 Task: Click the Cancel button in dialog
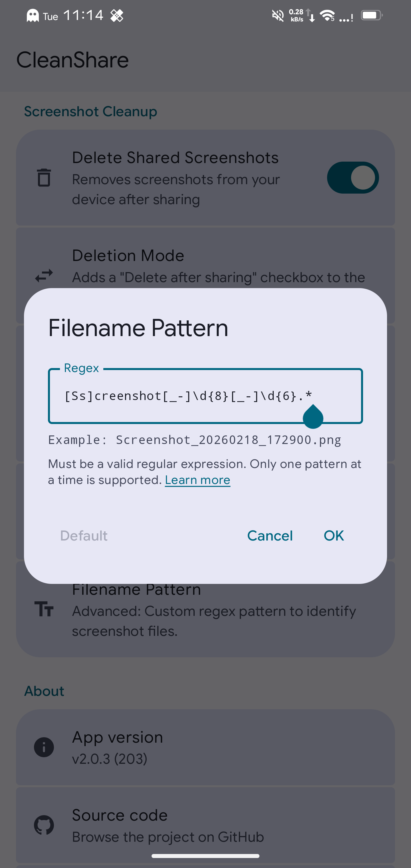(x=270, y=535)
